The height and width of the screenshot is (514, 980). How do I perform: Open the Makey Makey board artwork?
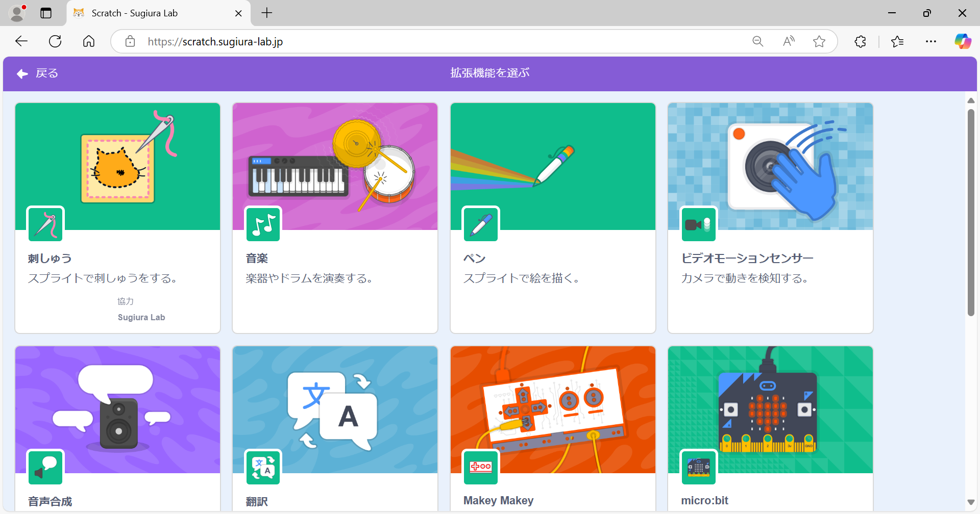click(x=553, y=410)
